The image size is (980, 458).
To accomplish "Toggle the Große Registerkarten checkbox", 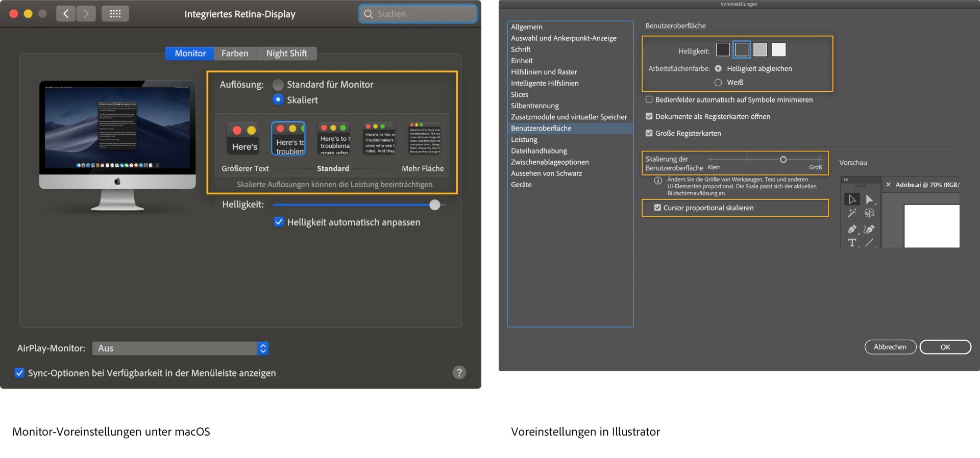I will (x=649, y=133).
